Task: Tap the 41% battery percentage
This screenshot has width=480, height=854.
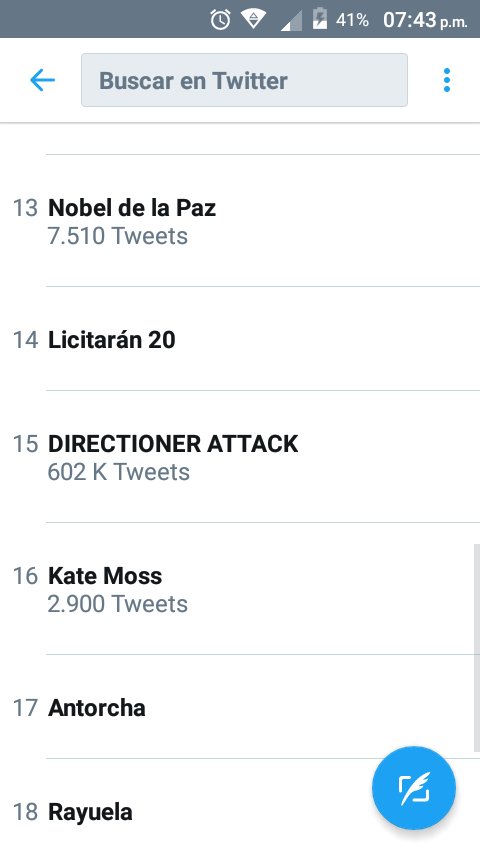Action: tap(352, 20)
